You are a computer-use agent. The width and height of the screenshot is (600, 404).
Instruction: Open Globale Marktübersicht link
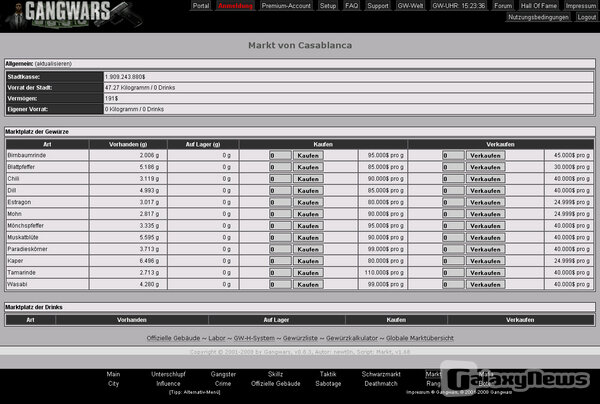[x=420, y=338]
